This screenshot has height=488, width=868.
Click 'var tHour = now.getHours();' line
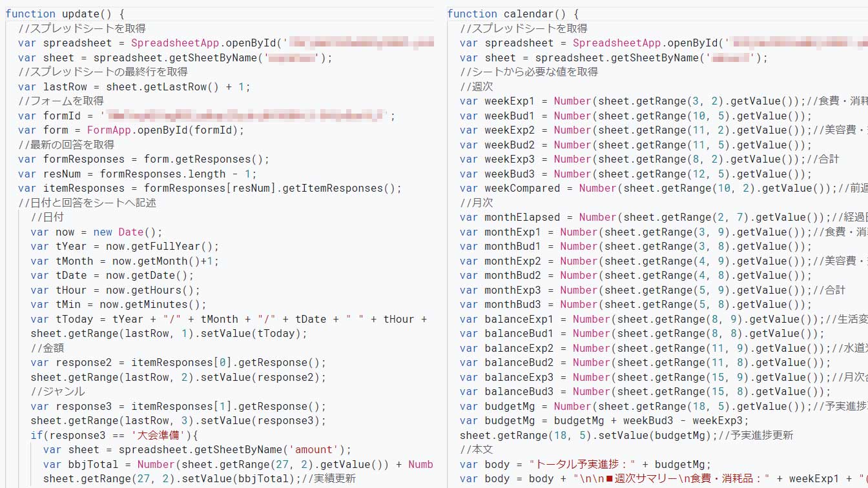(x=116, y=290)
